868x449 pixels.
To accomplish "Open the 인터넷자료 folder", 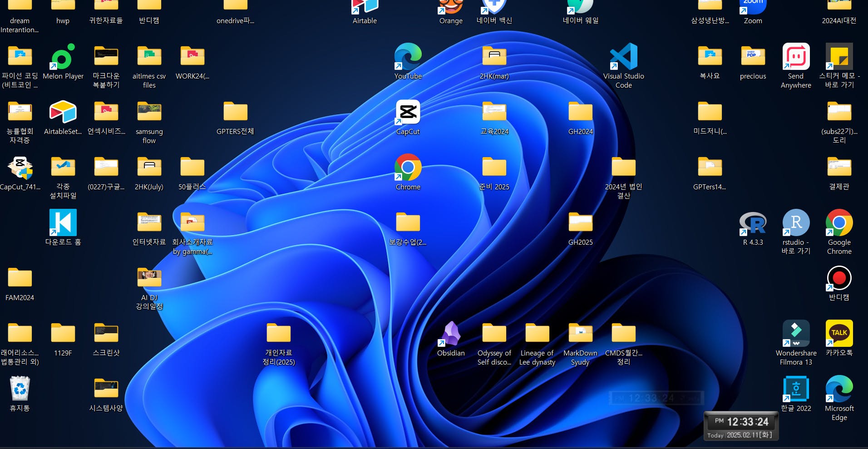I will pos(149,223).
